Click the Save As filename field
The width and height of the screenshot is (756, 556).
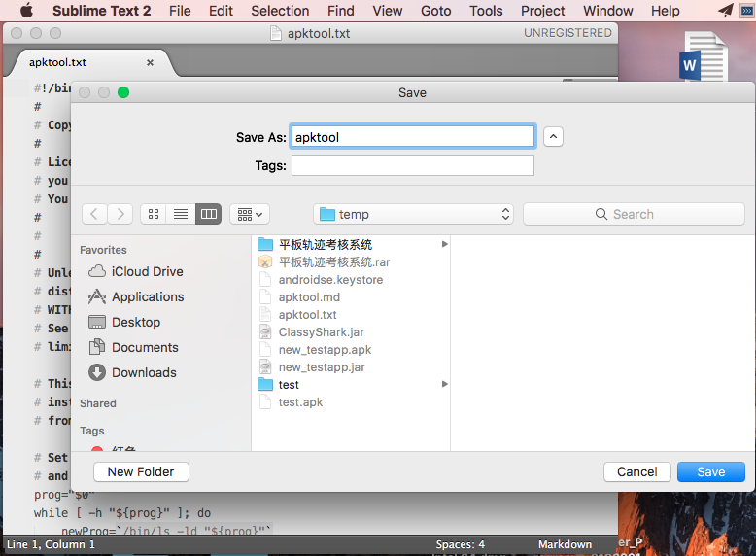click(x=413, y=137)
